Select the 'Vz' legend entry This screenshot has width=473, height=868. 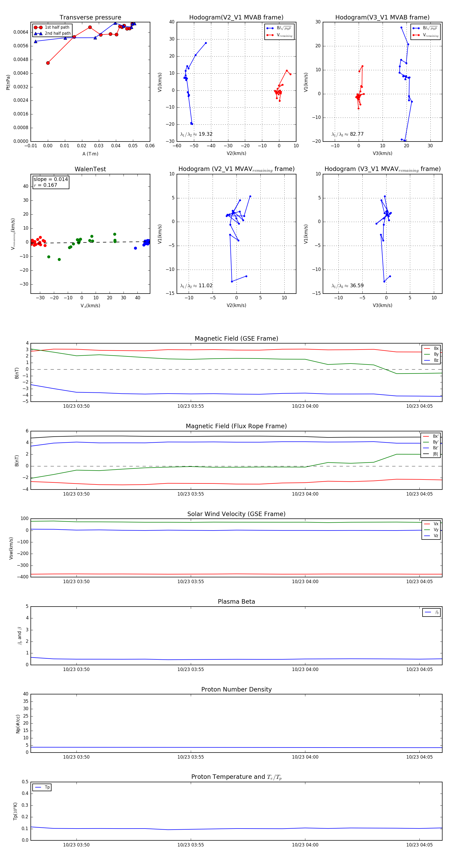point(431,536)
